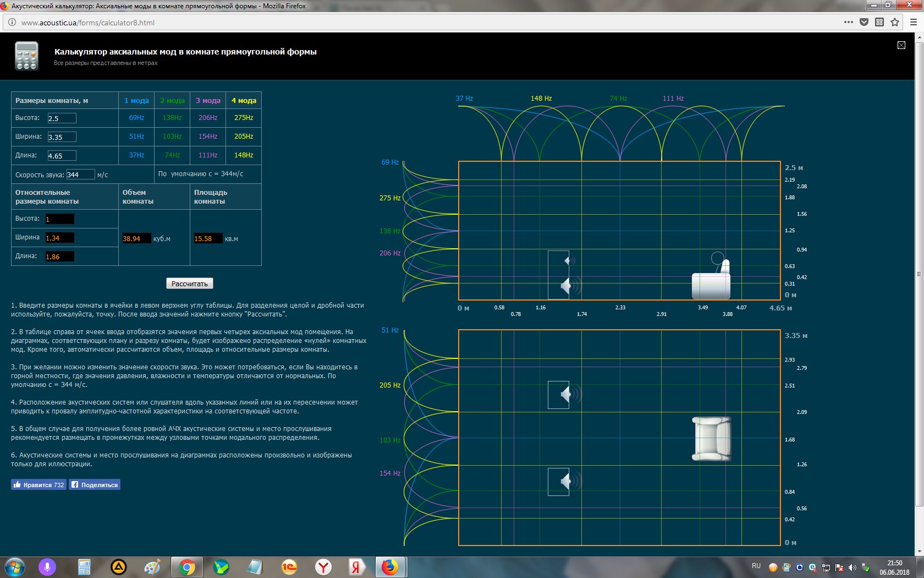This screenshot has height=578, width=924.
Task: Open the Firefox hamburger menu
Action: pyautogui.click(x=914, y=23)
